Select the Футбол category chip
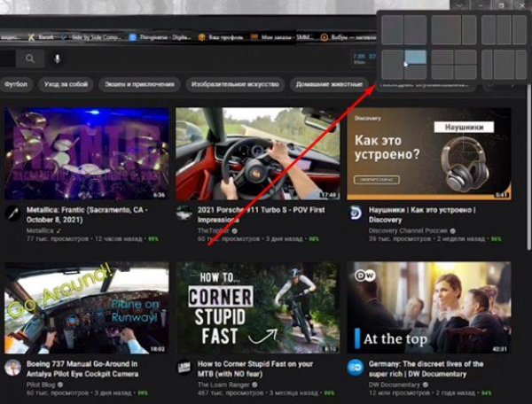Image resolution: width=532 pixels, height=404 pixels. tap(16, 84)
